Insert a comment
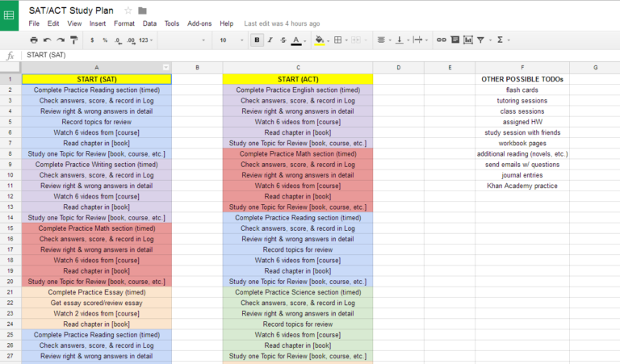620x364 pixels. tap(455, 40)
